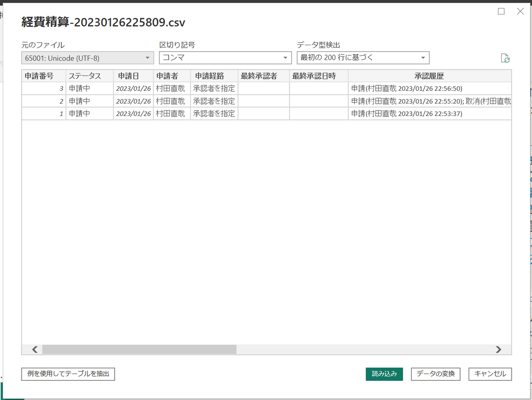Click 申請番号 cell with value 2
The height and width of the screenshot is (400, 532).
click(x=43, y=101)
